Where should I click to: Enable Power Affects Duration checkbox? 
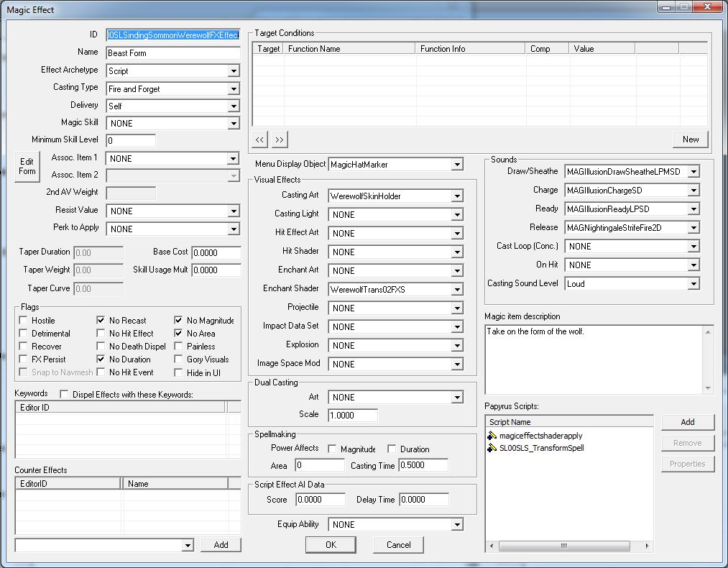pos(392,449)
